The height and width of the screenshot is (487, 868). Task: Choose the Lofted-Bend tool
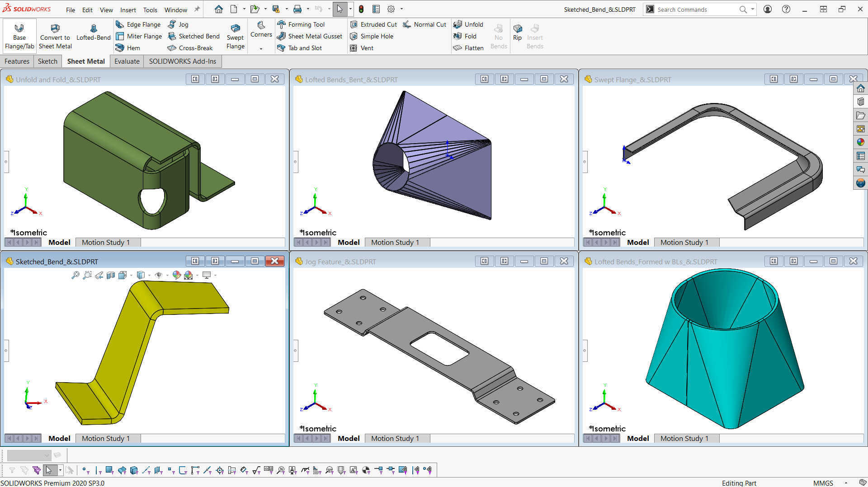[93, 33]
